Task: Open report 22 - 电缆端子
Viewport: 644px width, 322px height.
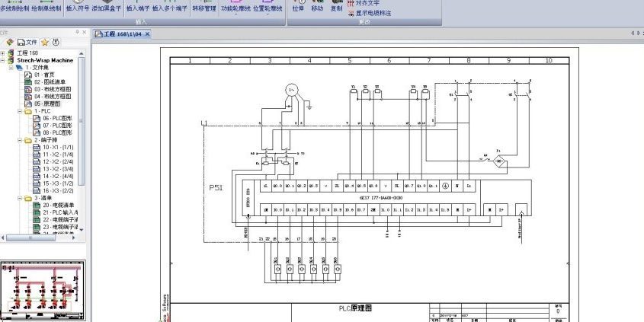Action: [x=60, y=220]
